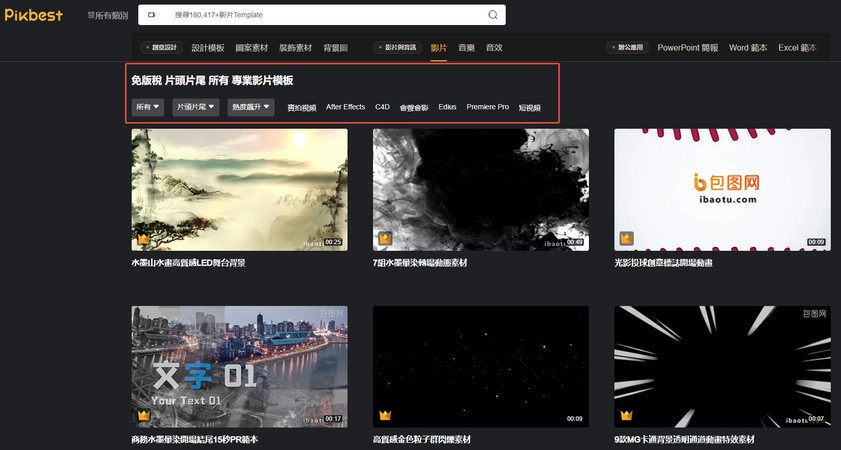
Task: Click title 高質感金色粒子群閃爍素材
Action: (x=422, y=439)
